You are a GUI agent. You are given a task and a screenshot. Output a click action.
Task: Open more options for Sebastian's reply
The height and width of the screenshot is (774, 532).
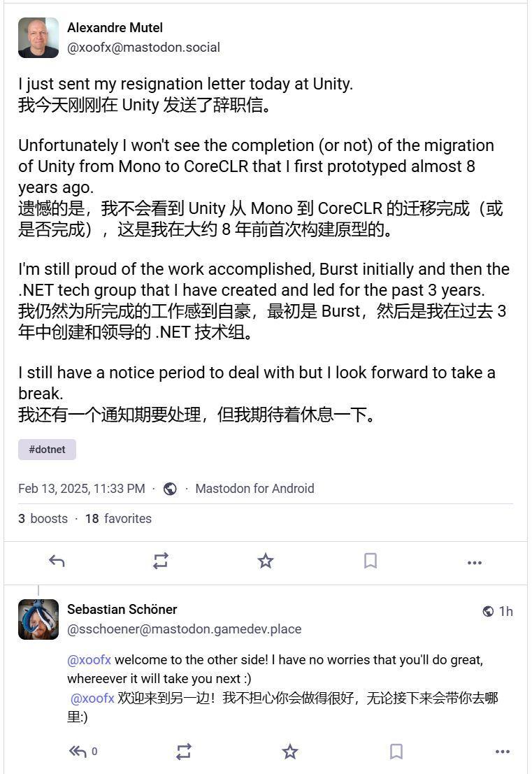(x=502, y=752)
